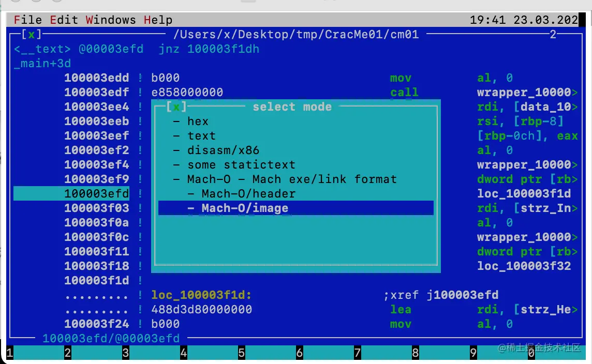Click operand [rbp-0ch], eax
The image size is (592, 364).
coord(528,136)
